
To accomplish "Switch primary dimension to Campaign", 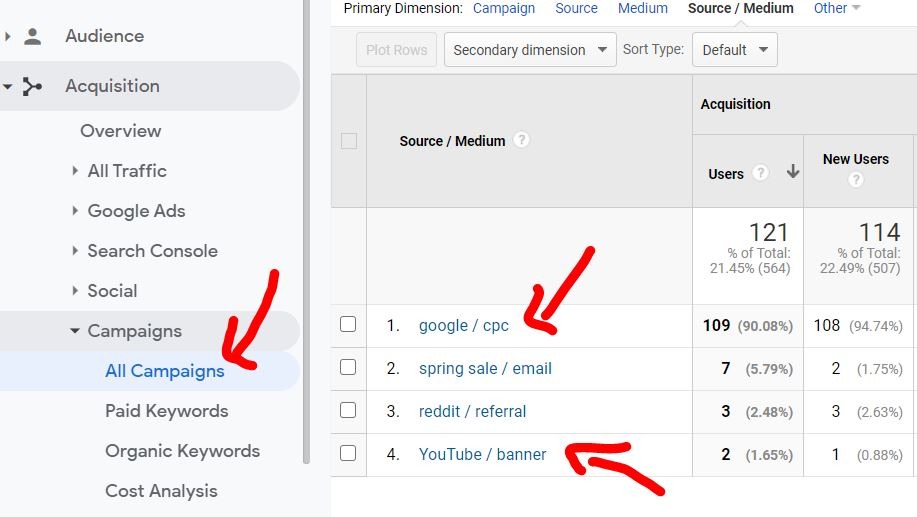I will (504, 8).
